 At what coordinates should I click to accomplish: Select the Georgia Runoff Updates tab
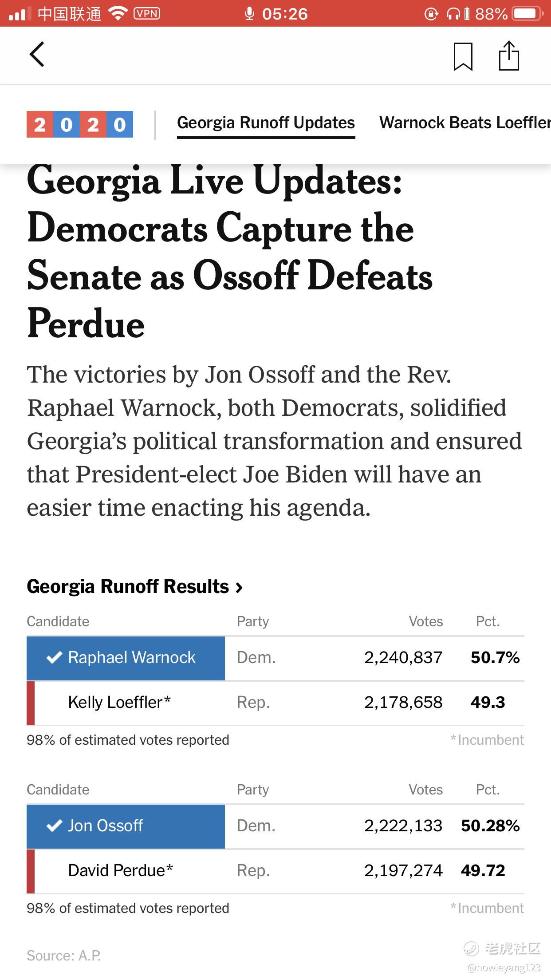tap(266, 123)
